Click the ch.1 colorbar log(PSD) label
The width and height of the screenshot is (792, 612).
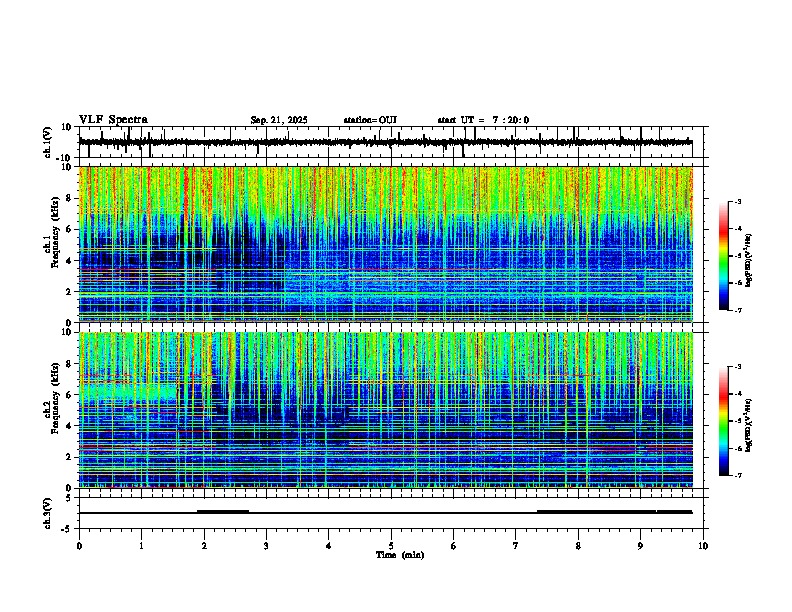[x=748, y=260]
